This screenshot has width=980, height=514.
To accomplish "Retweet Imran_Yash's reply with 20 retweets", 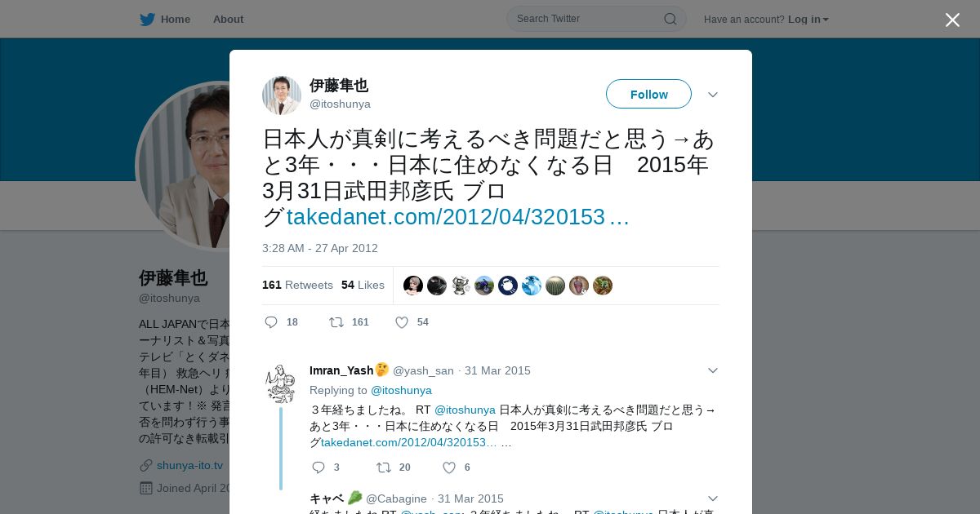I will pos(384,467).
